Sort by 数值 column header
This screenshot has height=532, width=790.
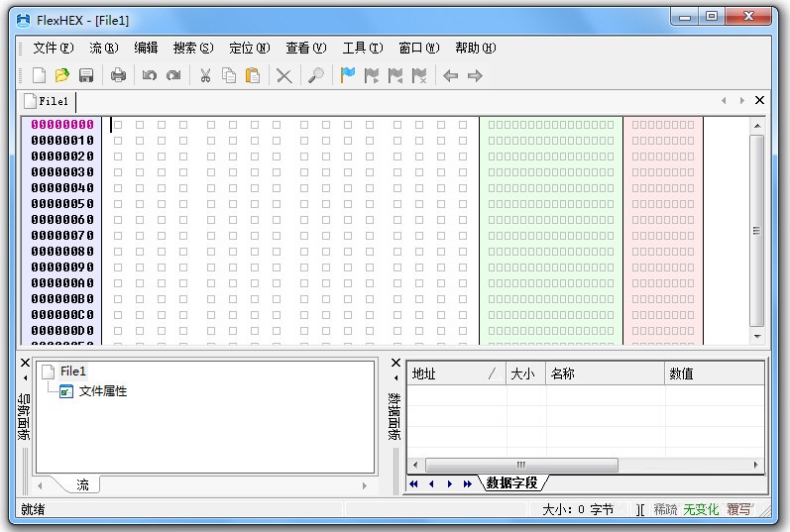pos(714,373)
